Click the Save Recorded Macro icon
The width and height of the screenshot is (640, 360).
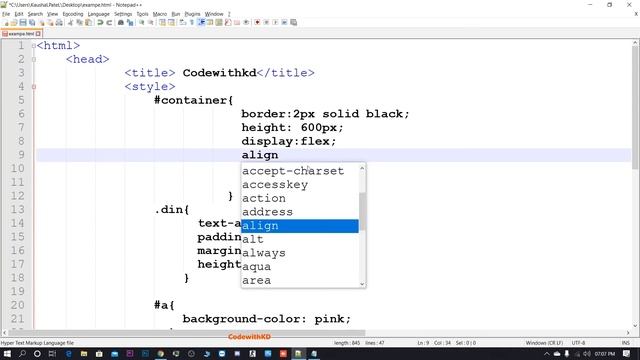tap(293, 22)
